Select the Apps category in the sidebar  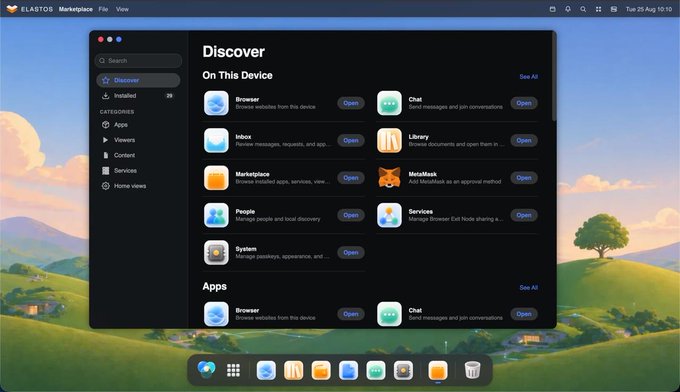(138, 125)
